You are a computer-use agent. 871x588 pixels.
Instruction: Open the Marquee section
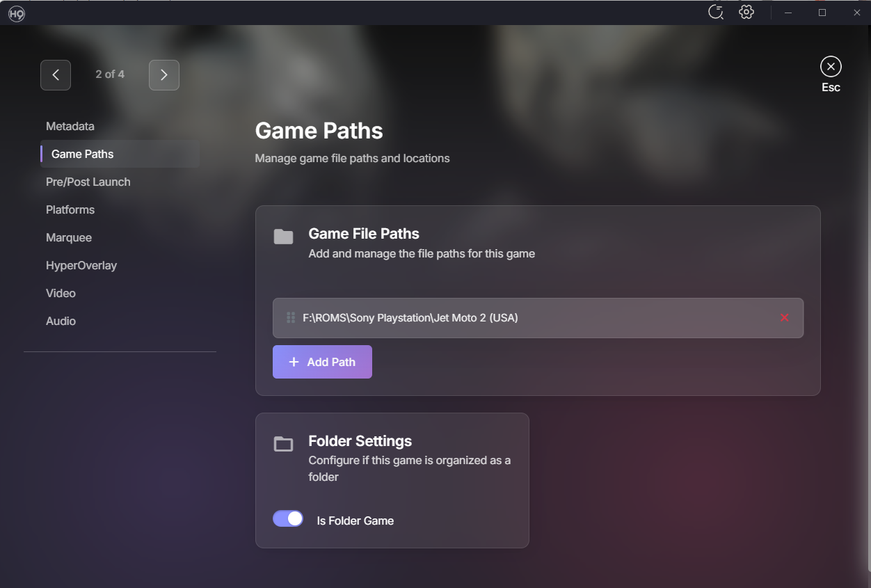tap(69, 238)
